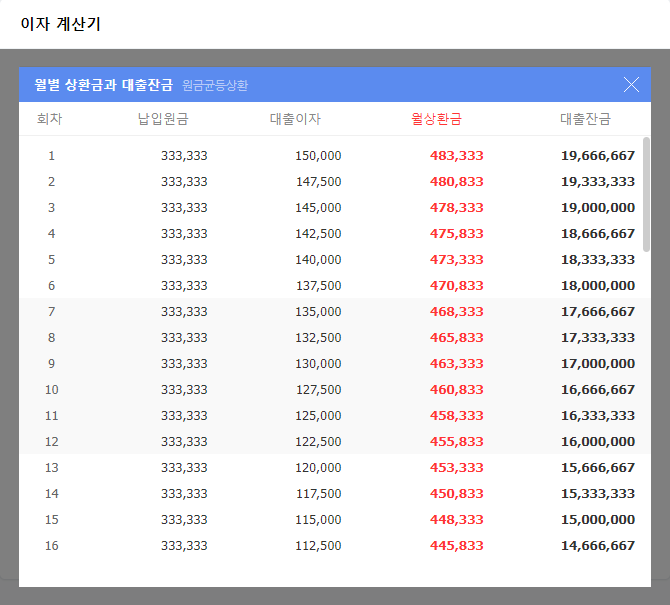Click loan balance 15,333,333
670x605 pixels.
click(x=598, y=494)
